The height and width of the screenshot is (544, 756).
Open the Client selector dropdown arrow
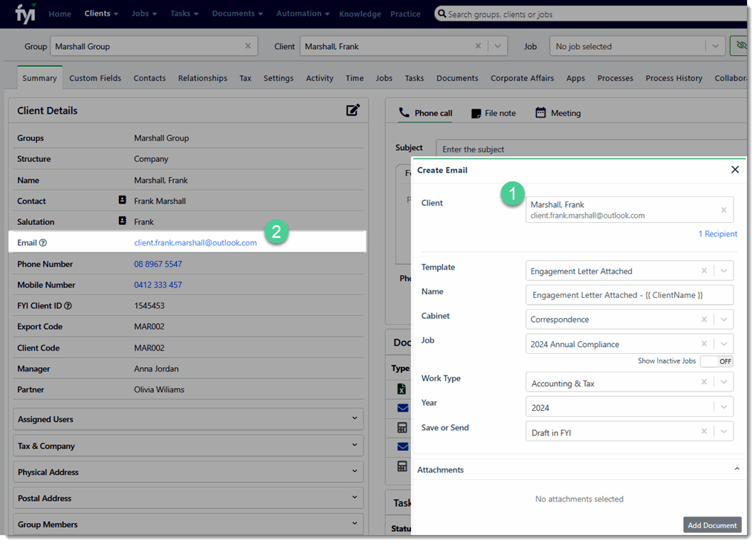coord(497,46)
